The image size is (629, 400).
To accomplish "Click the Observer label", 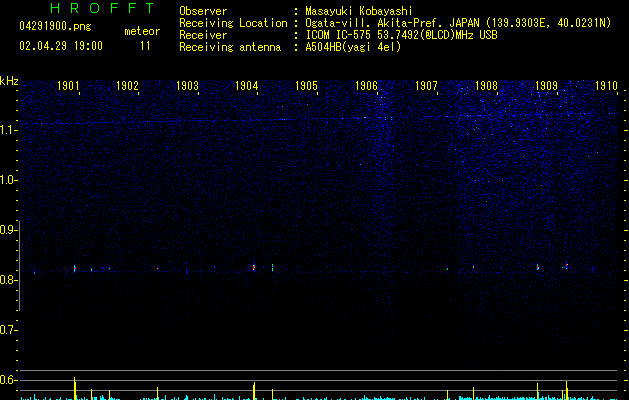I will pyautogui.click(x=203, y=11).
